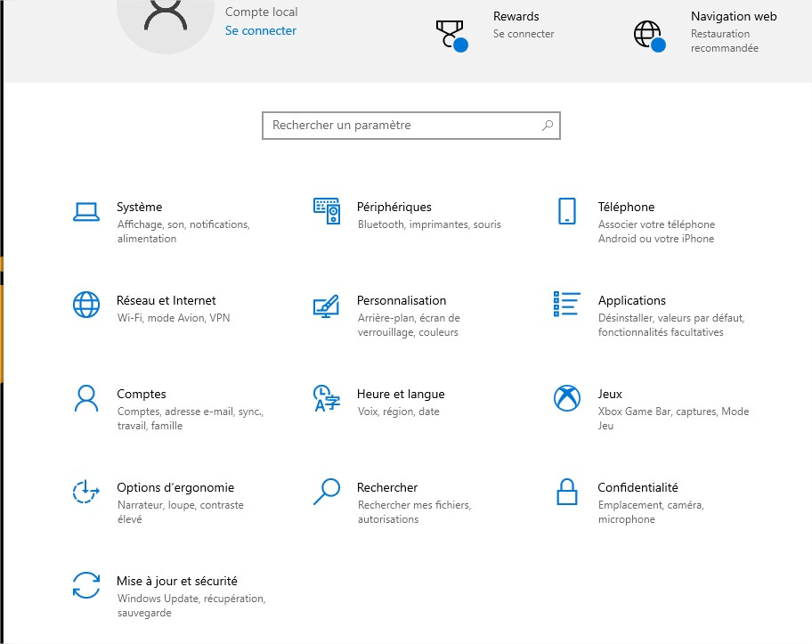The image size is (812, 644).
Task: Open the Confidentialité padlock icon
Action: tap(567, 492)
